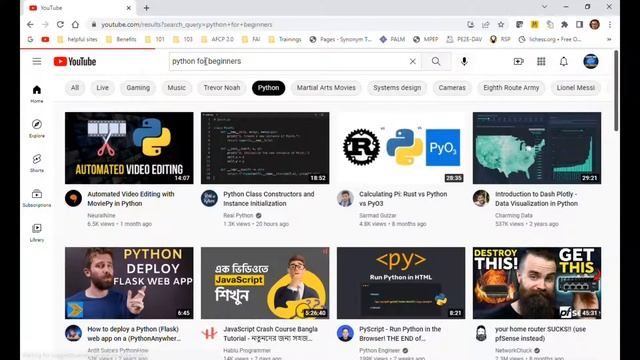Open the Run Python in HTML thumbnail
Screen dimensions: 640x360
coord(401,283)
